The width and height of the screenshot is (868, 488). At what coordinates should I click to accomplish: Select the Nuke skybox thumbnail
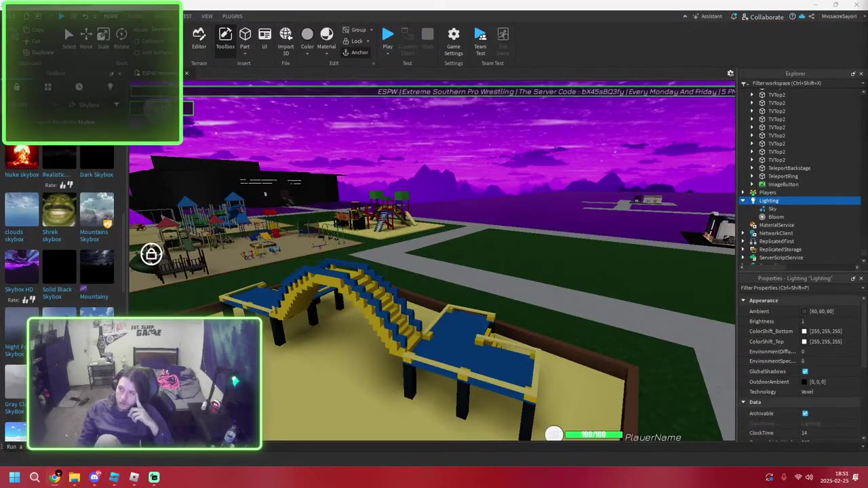(x=22, y=158)
